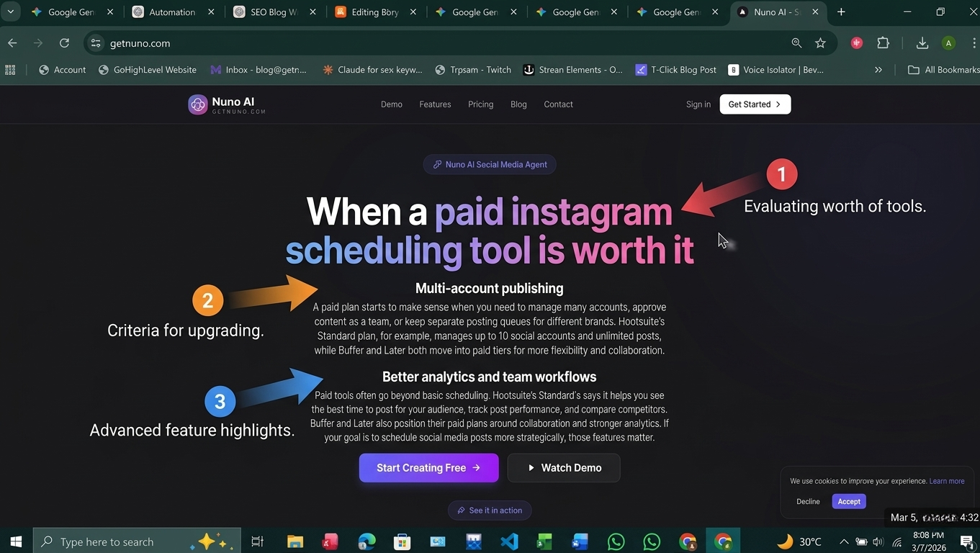The image size is (980, 553).
Task: Click the Start Creating Free button
Action: pyautogui.click(x=428, y=468)
